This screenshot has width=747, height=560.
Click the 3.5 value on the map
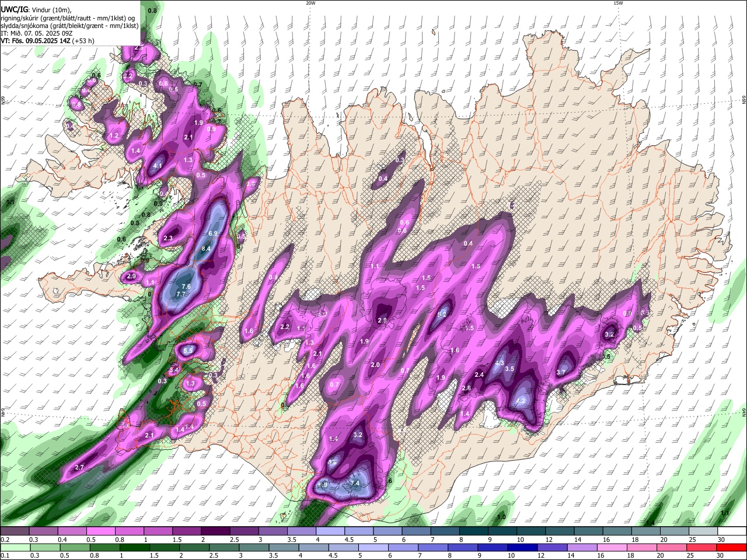pos(509,369)
